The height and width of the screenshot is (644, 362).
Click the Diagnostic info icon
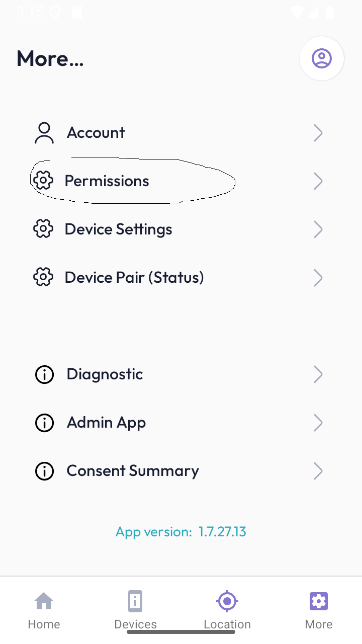coord(44,374)
